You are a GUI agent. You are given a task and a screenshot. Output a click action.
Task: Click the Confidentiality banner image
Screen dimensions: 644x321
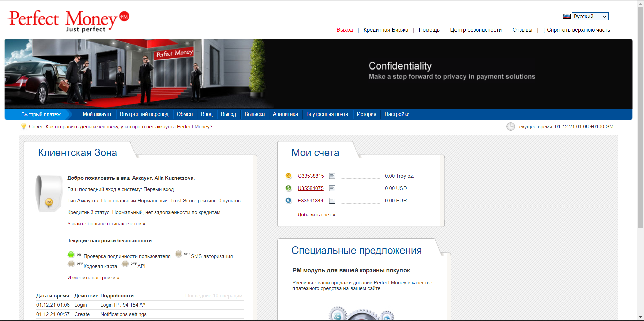pos(318,74)
